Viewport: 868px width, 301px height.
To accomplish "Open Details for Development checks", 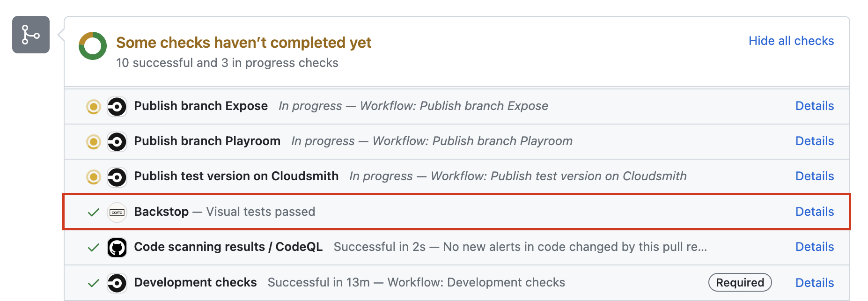I will pyautogui.click(x=814, y=283).
